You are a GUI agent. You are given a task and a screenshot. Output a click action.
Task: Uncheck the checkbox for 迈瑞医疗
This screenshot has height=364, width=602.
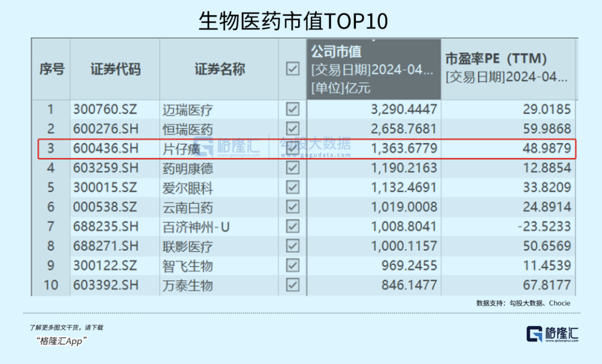coord(292,109)
